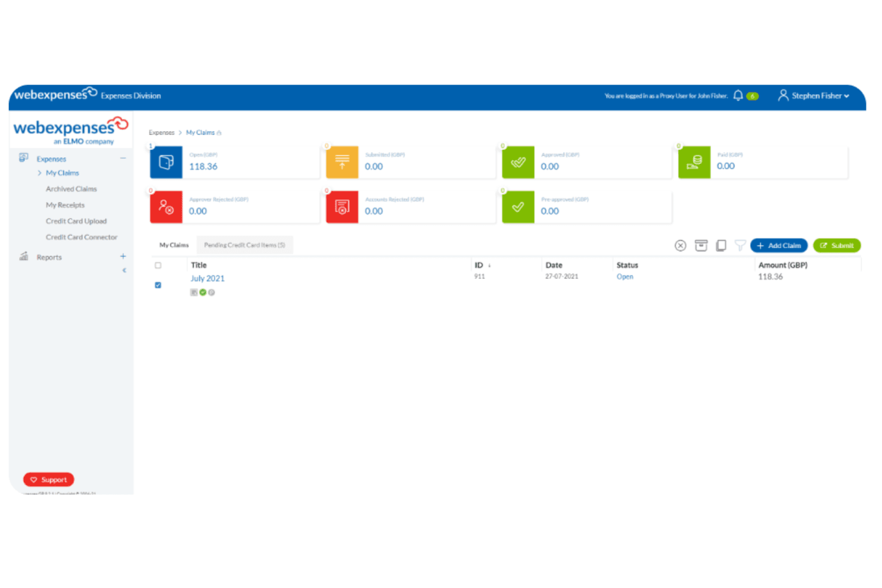The height and width of the screenshot is (588, 882).
Task: Click the Pre-approved green check tile icon
Action: point(518,207)
